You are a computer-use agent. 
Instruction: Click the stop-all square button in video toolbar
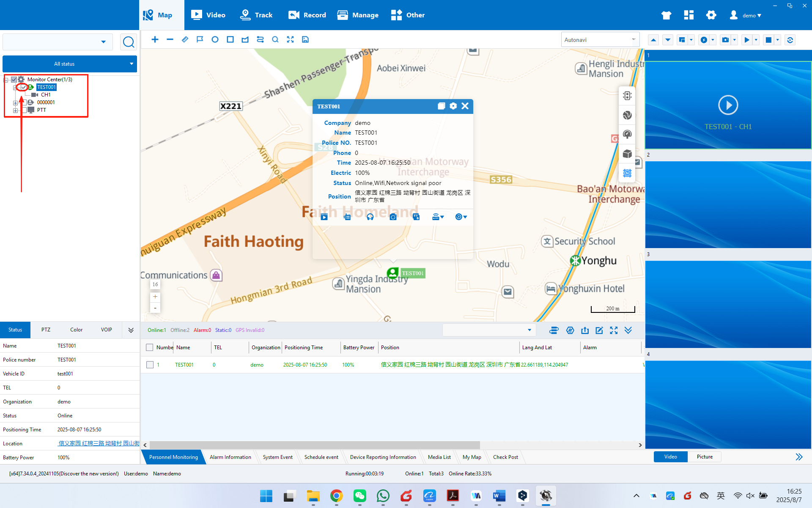tap(769, 40)
